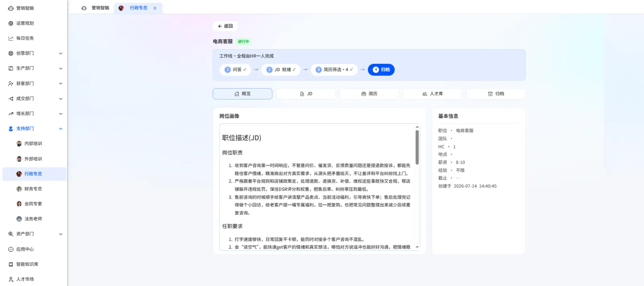This screenshot has width=644, height=286.
Task: Click the robot icon in the 营销智脑 tab
Action: tap(84, 8)
